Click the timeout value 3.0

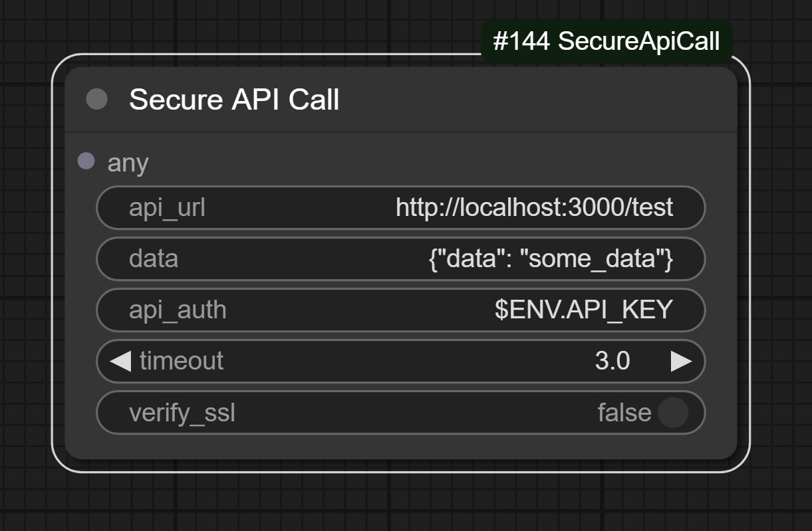coord(612,361)
